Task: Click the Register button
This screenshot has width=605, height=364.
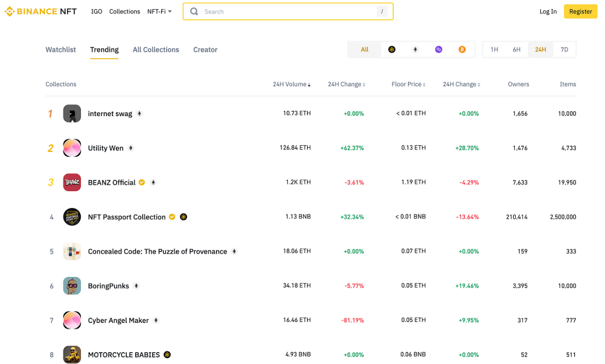Action: (580, 11)
